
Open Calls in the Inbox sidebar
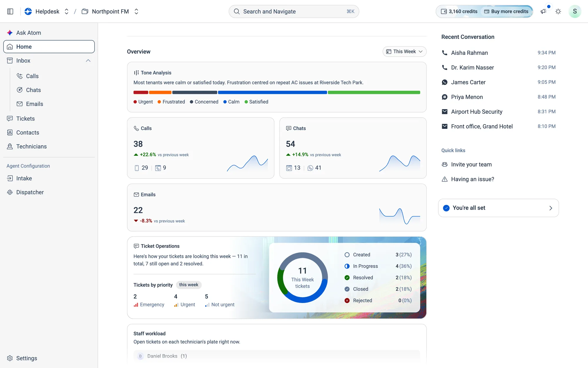tap(32, 76)
